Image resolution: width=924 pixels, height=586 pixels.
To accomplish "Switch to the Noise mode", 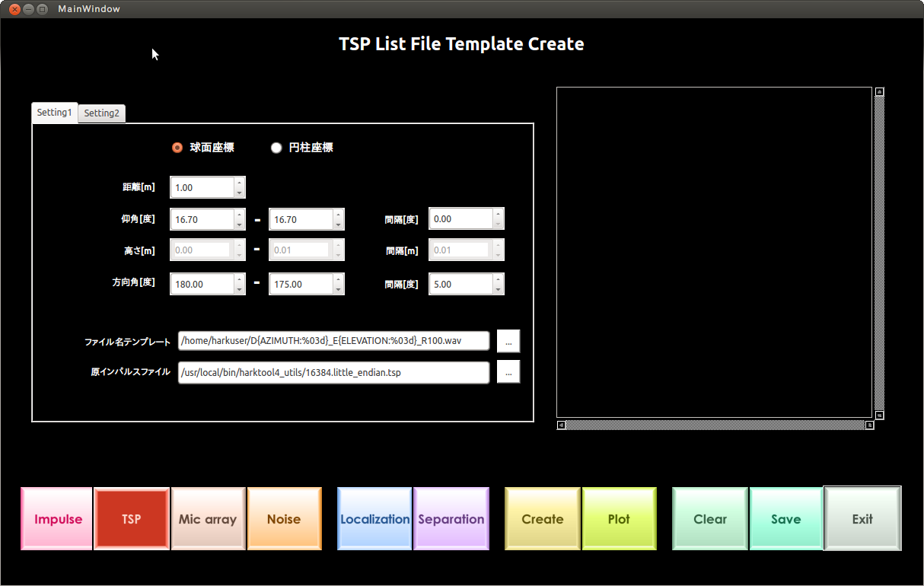I will (x=284, y=518).
